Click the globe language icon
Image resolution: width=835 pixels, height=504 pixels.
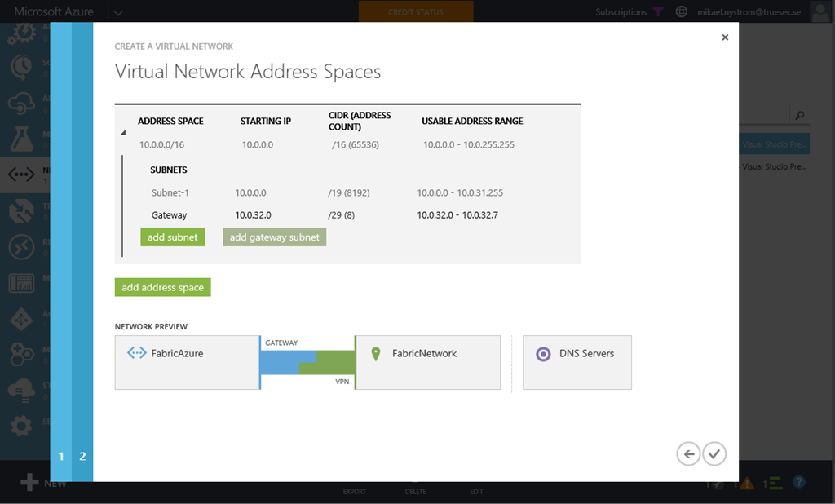[682, 12]
